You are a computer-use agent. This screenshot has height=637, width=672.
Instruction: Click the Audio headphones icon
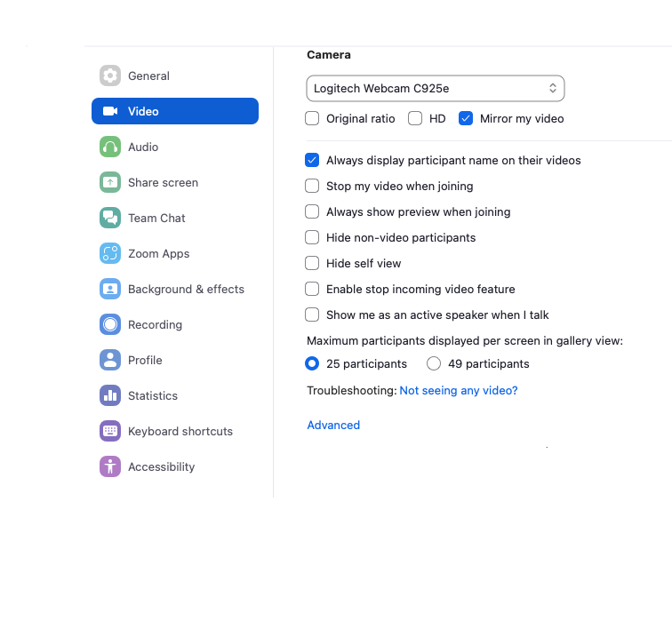pyautogui.click(x=110, y=147)
